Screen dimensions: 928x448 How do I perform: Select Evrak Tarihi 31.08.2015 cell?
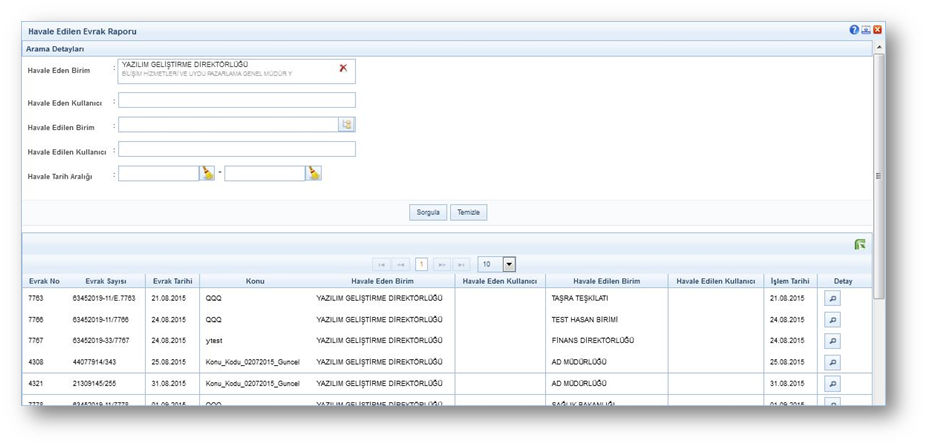pyautogui.click(x=169, y=384)
